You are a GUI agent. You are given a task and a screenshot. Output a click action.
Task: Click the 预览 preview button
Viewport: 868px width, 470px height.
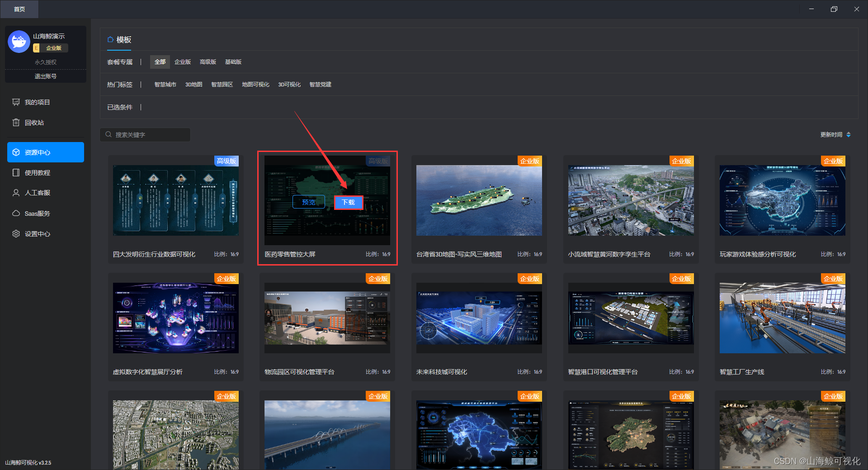pos(309,202)
